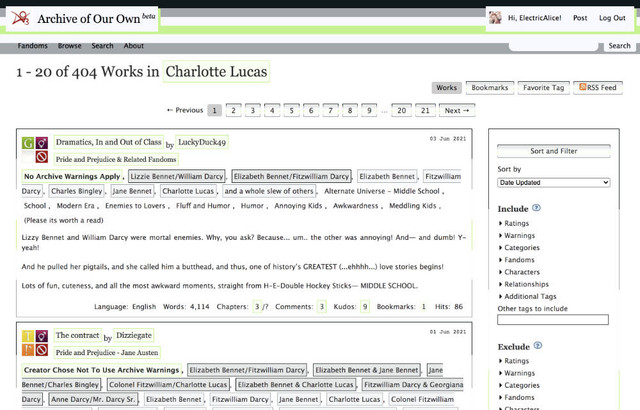This screenshot has height=410, width=640.
Task: Open the Charlotte Lucas tag in heading
Action: pos(216,72)
